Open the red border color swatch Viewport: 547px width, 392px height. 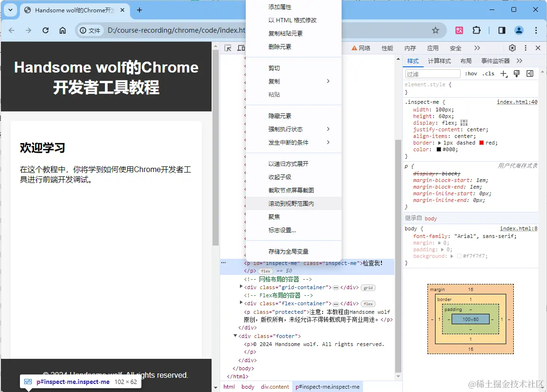coord(482,143)
